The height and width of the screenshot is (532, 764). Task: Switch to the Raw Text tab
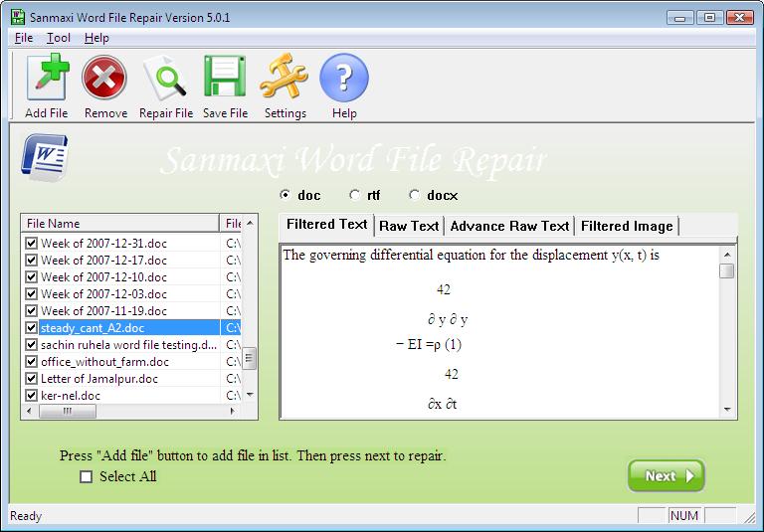(409, 226)
